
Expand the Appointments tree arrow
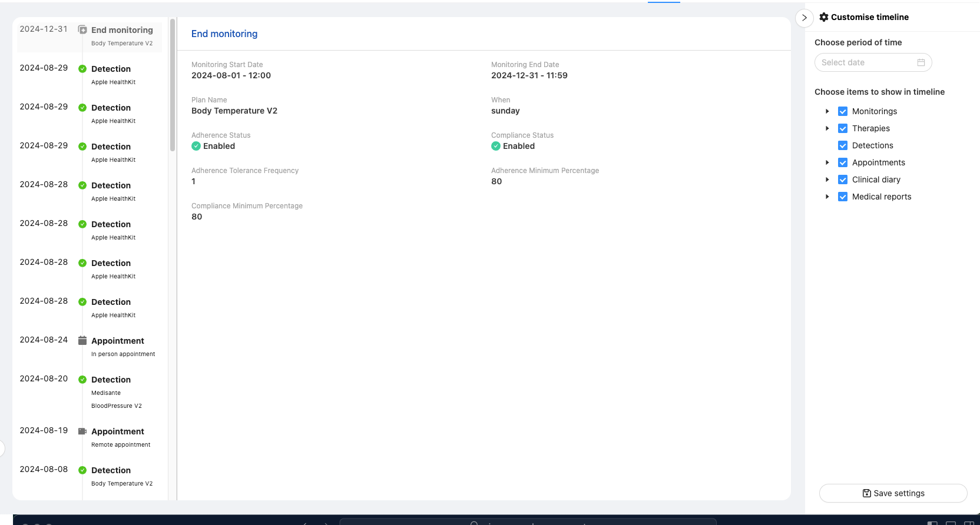pos(827,162)
